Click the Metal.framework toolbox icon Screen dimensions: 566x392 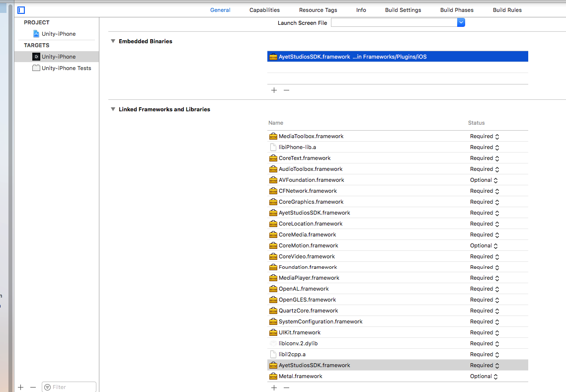[273, 377]
